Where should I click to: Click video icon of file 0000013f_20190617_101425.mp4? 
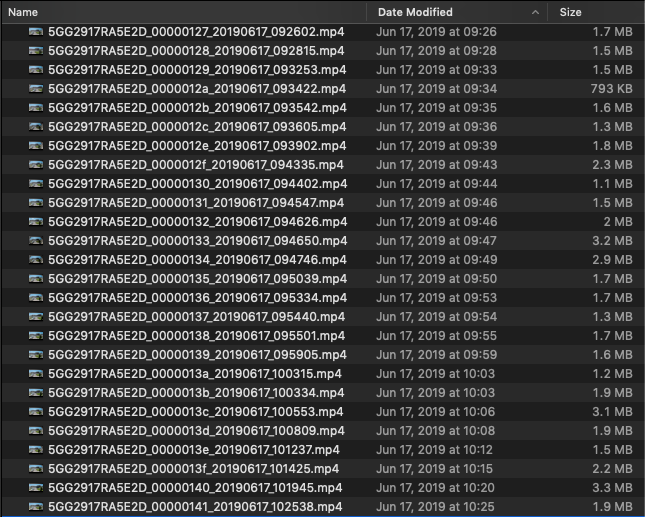[36, 468]
